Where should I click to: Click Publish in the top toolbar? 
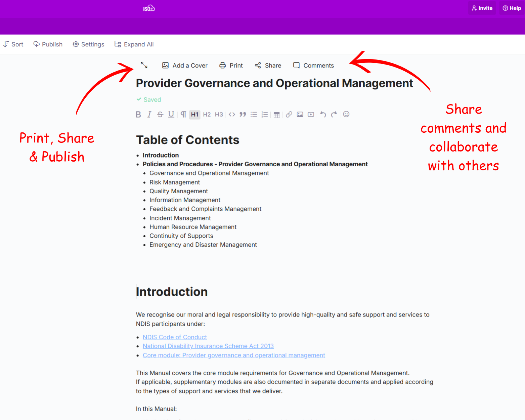click(x=48, y=44)
